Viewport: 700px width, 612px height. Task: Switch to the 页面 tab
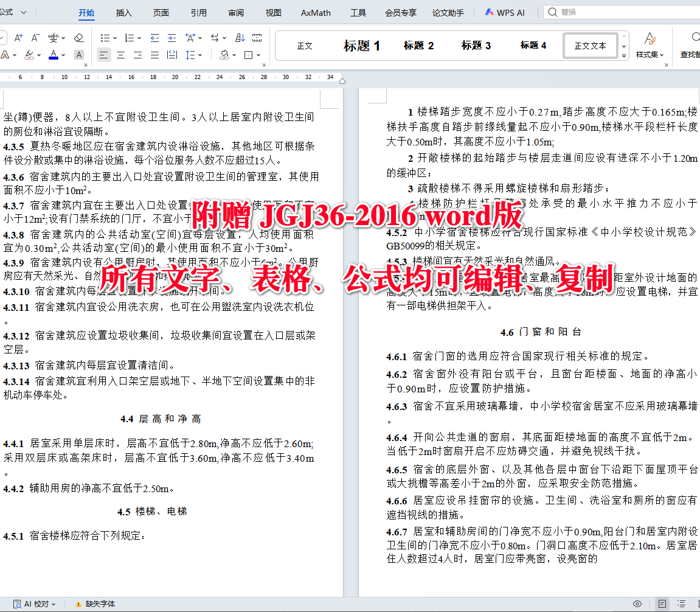click(x=161, y=13)
